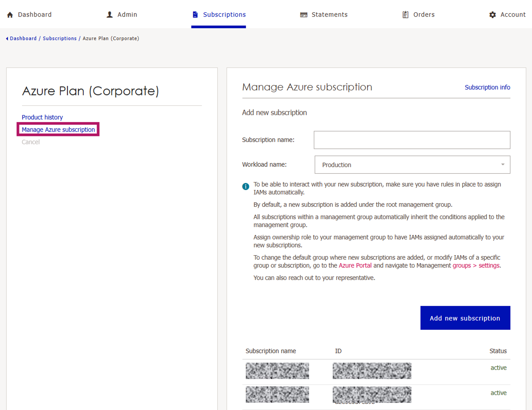Click the Account gear icon
The width and height of the screenshot is (532, 410).
point(492,15)
